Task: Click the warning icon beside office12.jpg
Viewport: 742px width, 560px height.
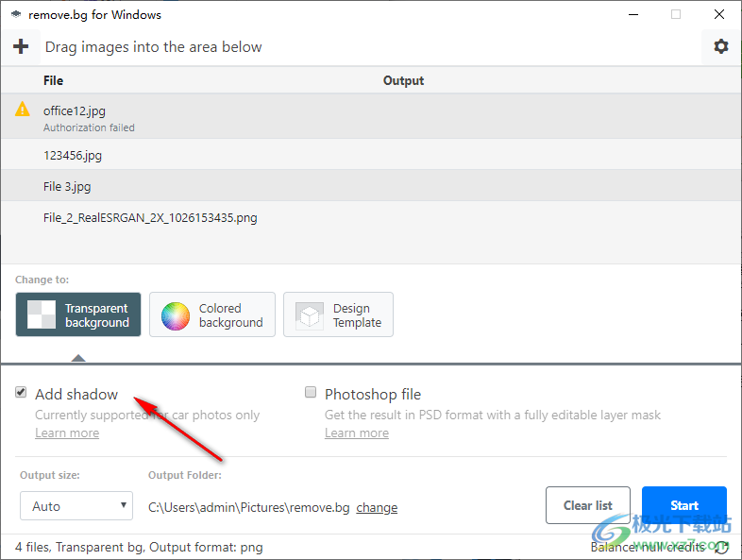Action: (23, 110)
